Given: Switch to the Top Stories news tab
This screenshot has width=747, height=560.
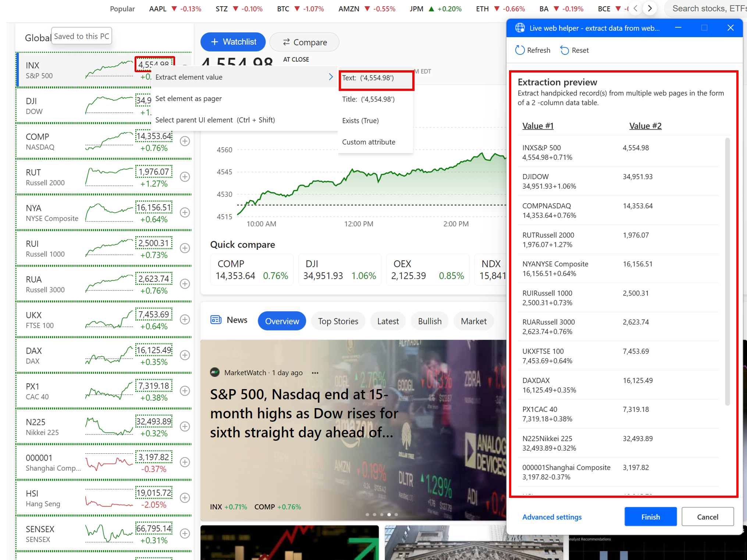Looking at the screenshot, I should click(338, 320).
